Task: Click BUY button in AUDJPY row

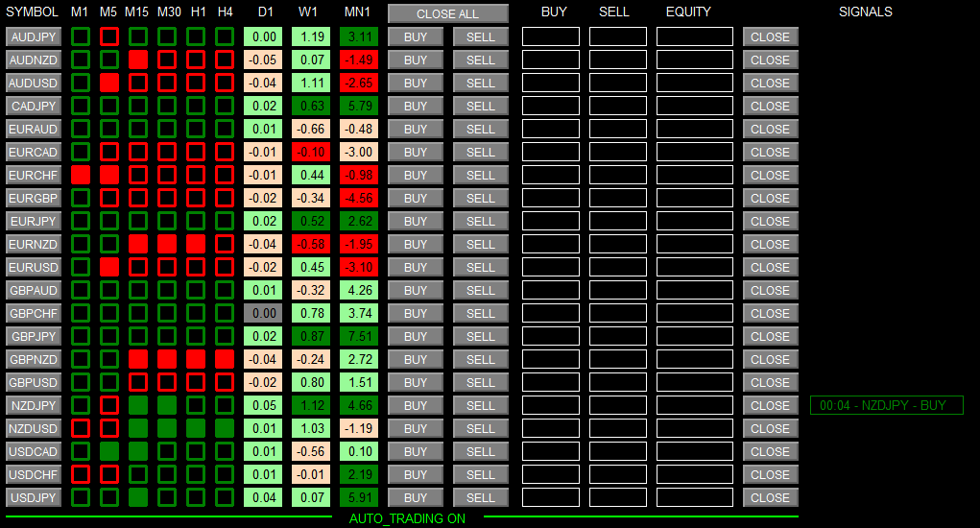Action: 416,36
